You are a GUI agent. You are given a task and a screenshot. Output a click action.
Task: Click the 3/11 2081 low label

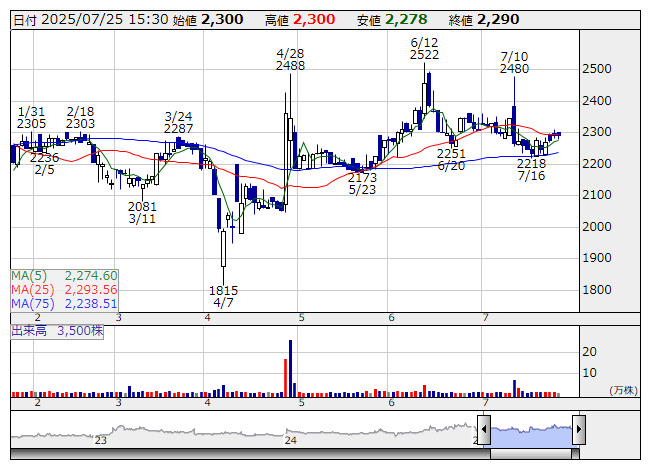[x=142, y=213]
